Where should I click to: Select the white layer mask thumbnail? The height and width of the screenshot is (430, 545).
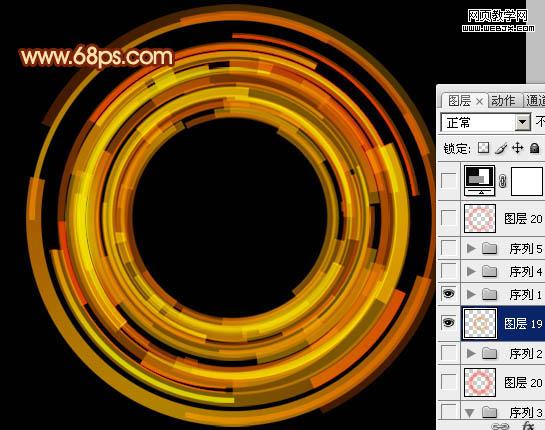(x=527, y=180)
